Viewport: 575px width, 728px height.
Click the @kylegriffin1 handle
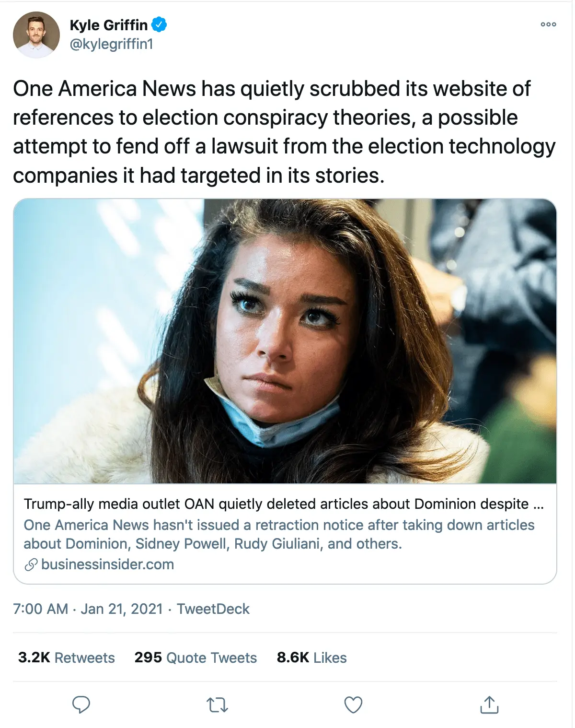111,44
